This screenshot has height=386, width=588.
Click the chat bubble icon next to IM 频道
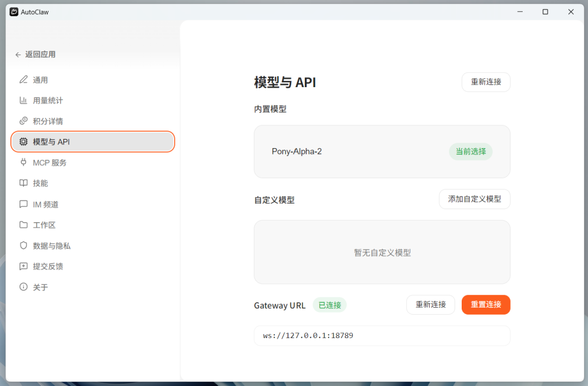click(23, 204)
